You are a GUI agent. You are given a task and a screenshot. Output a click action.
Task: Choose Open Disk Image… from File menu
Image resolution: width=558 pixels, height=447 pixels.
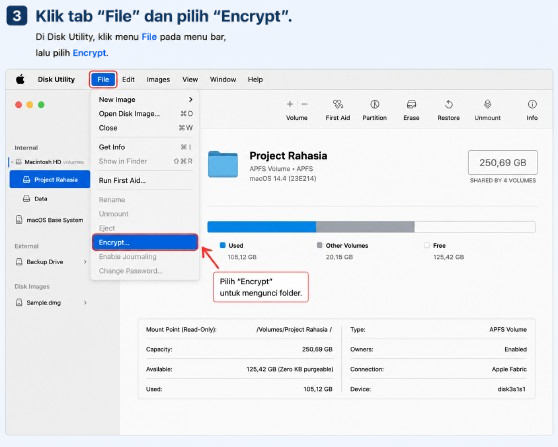tap(146, 114)
